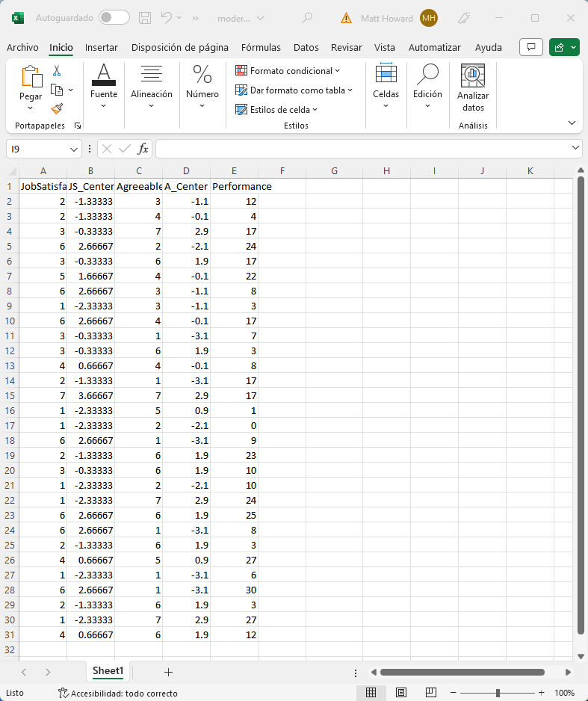
Task: Click the Save floppy disk icon
Action: point(146,17)
